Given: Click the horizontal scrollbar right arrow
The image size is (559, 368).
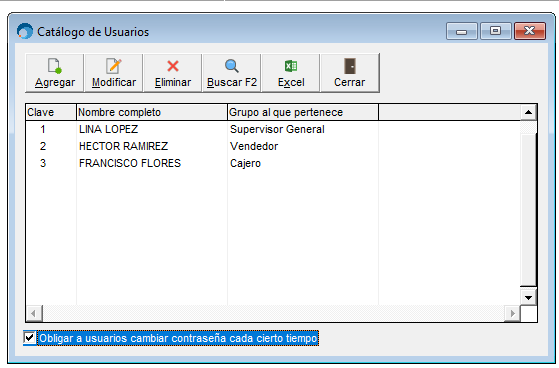Looking at the screenshot, I should click(x=512, y=313).
